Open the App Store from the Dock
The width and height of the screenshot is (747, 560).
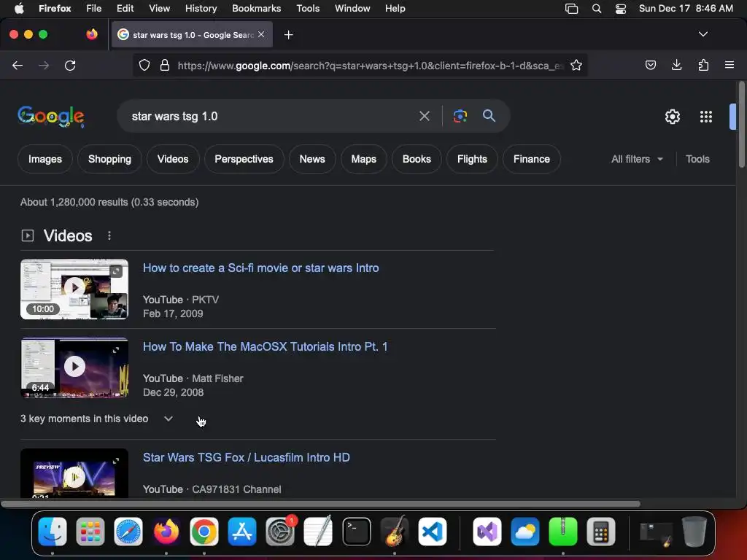click(x=242, y=532)
